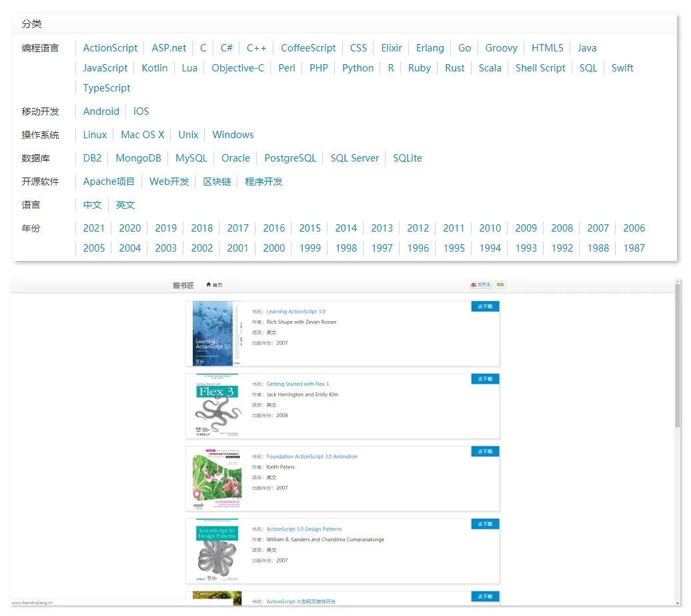Select the ActionScript 3.0 Design Patterns cover
Viewport: 691px width, 616px height.
tap(217, 551)
